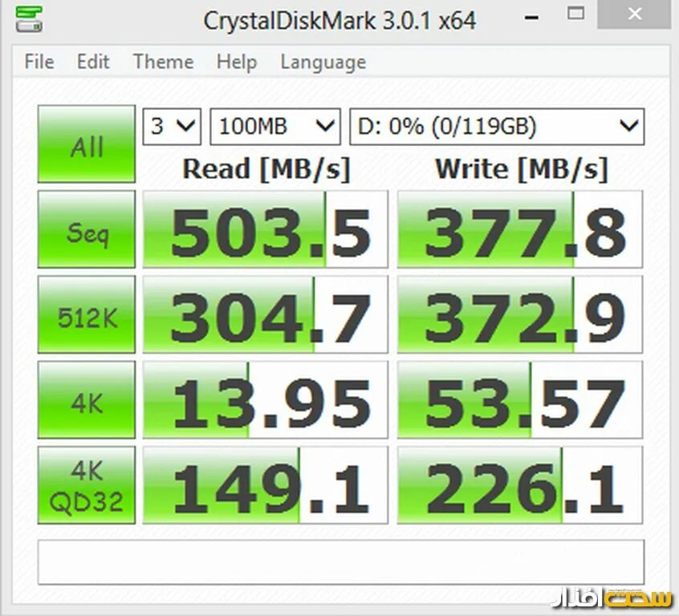Expand the drive selector D: 0% (0/119GB)
Image resolution: width=679 pixels, height=616 pixels.
click(497, 127)
